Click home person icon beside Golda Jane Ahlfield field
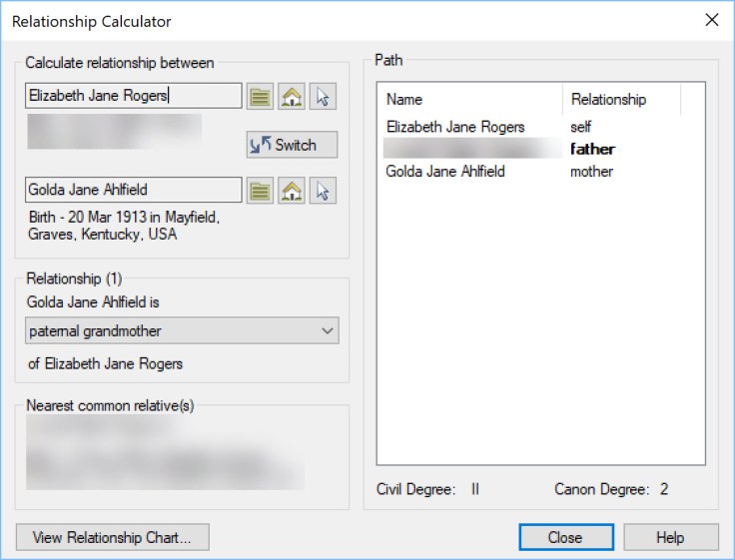Image resolution: width=735 pixels, height=560 pixels. tap(292, 190)
